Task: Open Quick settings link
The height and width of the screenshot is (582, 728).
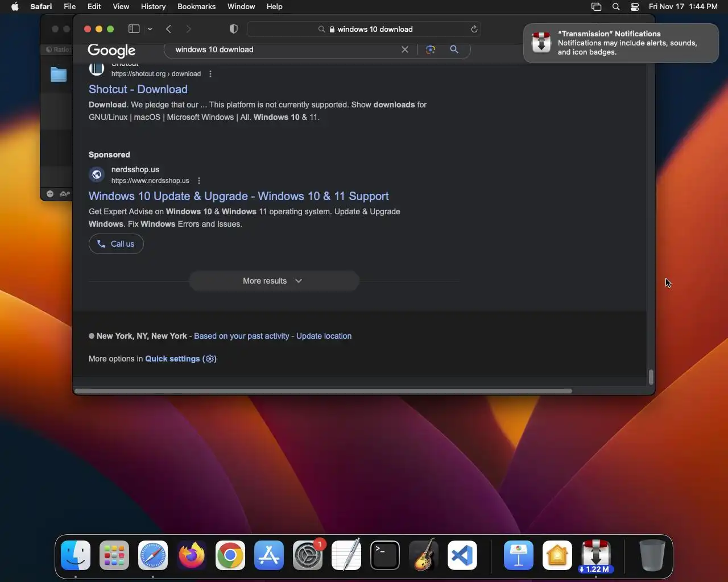Action: point(181,359)
